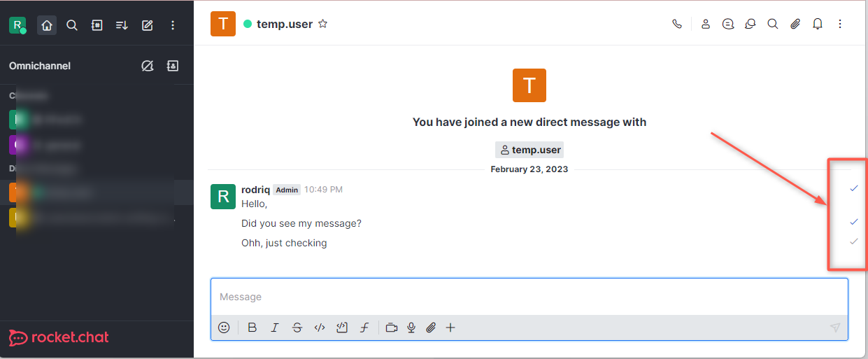The height and width of the screenshot is (359, 868).
Task: Record an audio message with microphone
Action: 411,328
